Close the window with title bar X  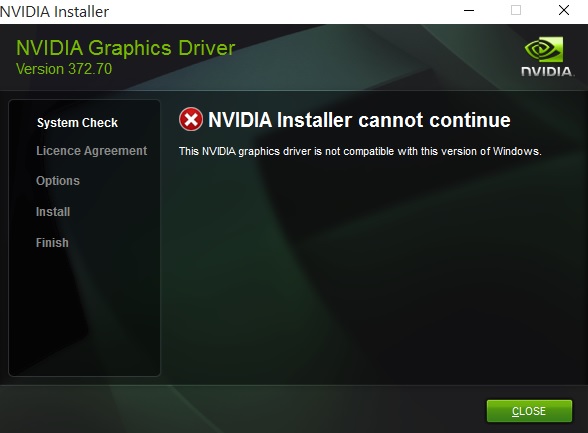click(564, 10)
